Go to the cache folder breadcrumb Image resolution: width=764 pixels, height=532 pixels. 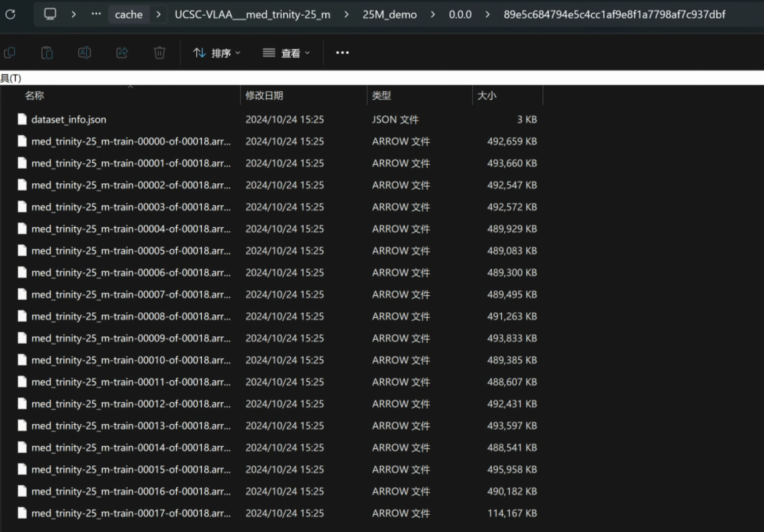click(129, 15)
